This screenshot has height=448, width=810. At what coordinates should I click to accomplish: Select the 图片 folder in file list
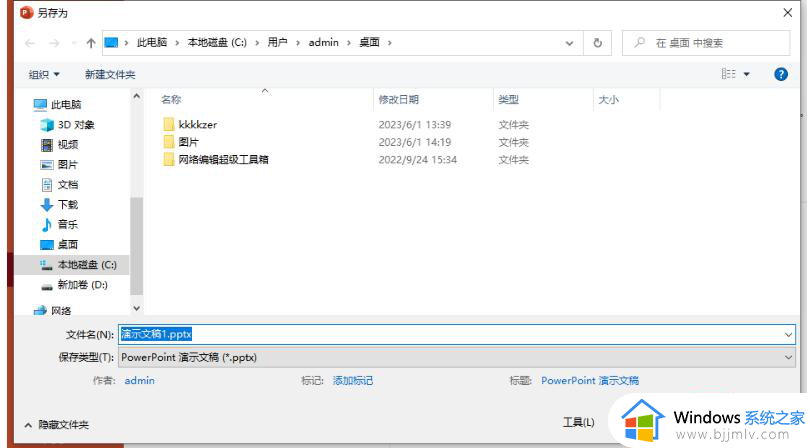tap(189, 142)
